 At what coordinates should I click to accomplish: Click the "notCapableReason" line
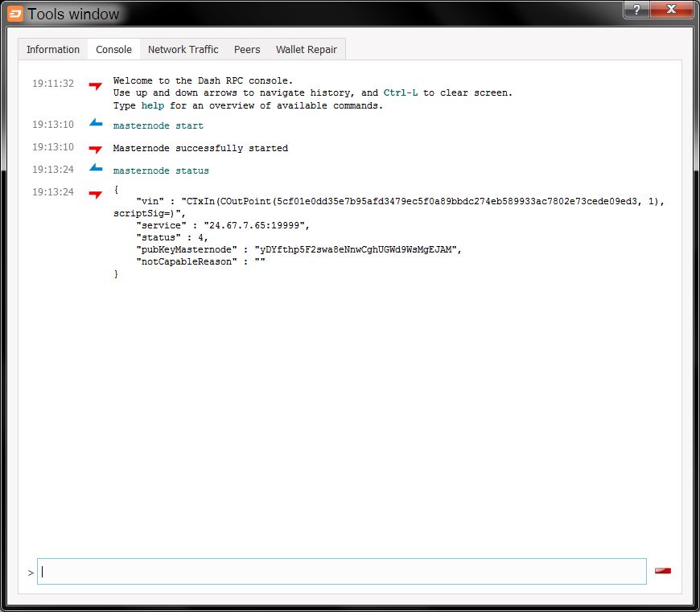tap(200, 261)
